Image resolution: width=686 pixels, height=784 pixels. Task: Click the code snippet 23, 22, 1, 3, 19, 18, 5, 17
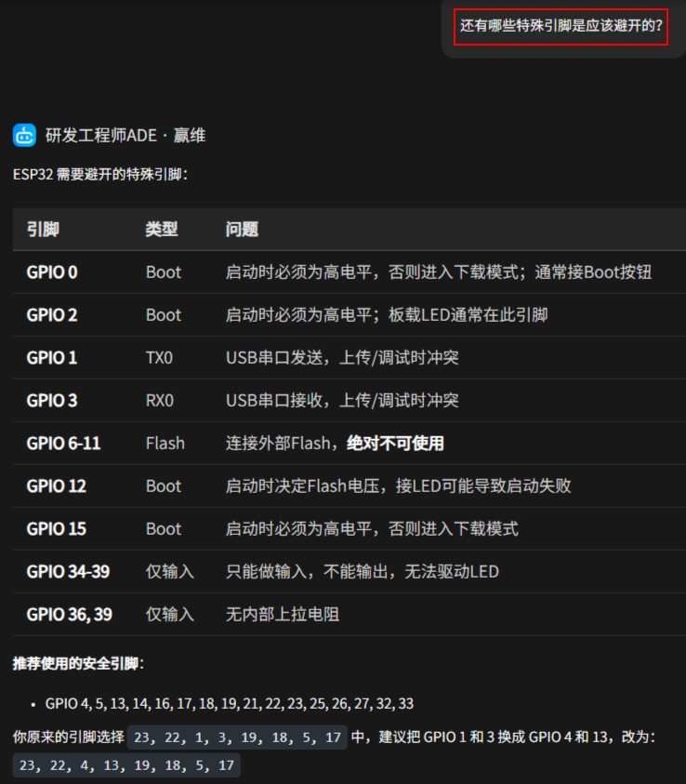click(x=237, y=737)
